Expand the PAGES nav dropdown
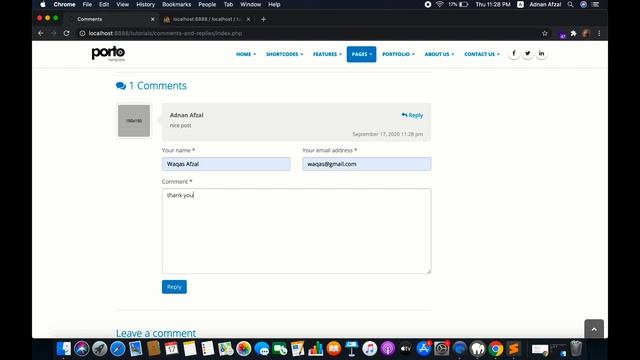The height and width of the screenshot is (360, 640). tap(362, 54)
